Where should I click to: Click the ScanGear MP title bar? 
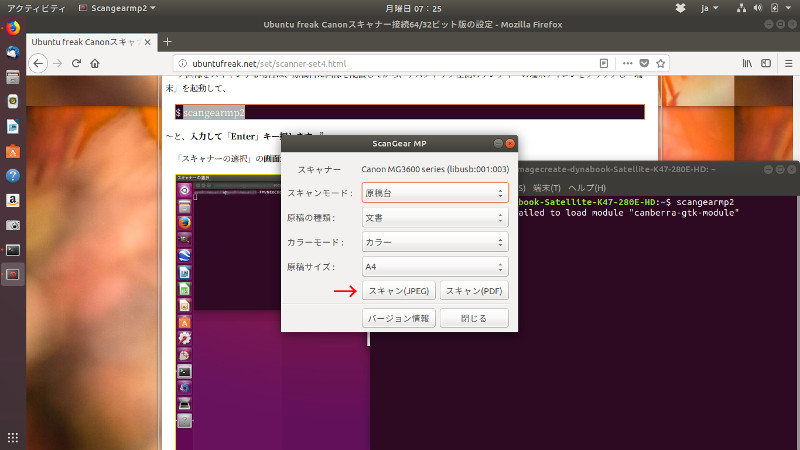coord(399,143)
